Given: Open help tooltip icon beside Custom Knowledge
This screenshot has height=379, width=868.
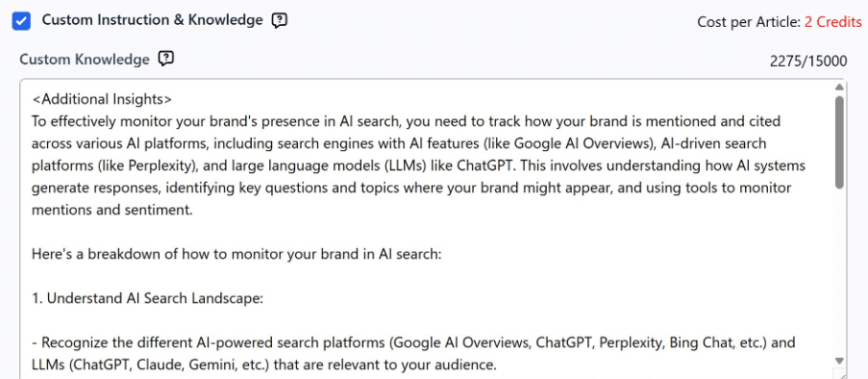Looking at the screenshot, I should pos(166,59).
